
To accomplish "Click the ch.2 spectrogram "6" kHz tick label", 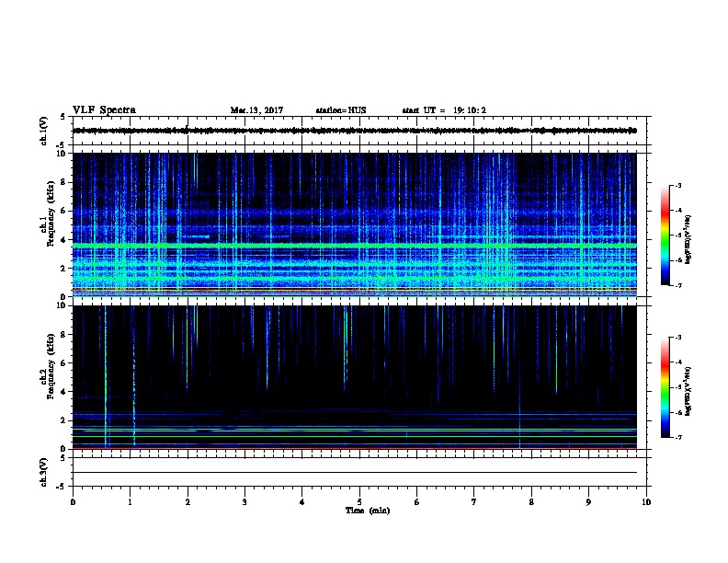I will pos(64,363).
